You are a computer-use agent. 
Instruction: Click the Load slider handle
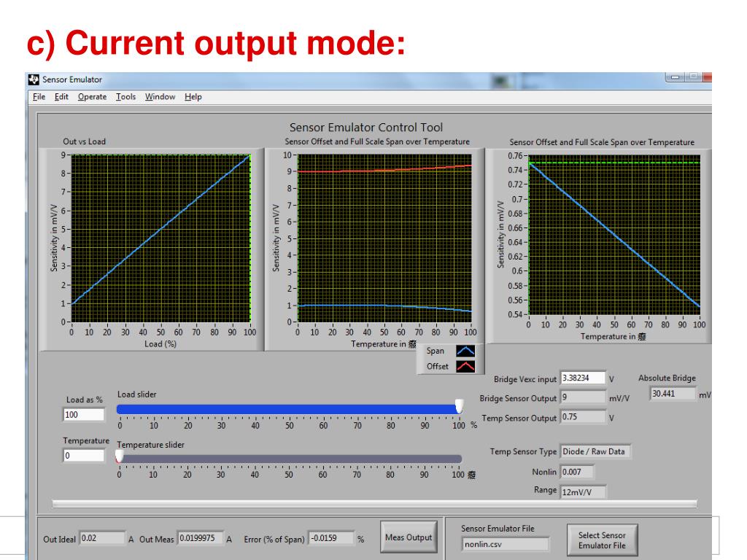pos(459,406)
